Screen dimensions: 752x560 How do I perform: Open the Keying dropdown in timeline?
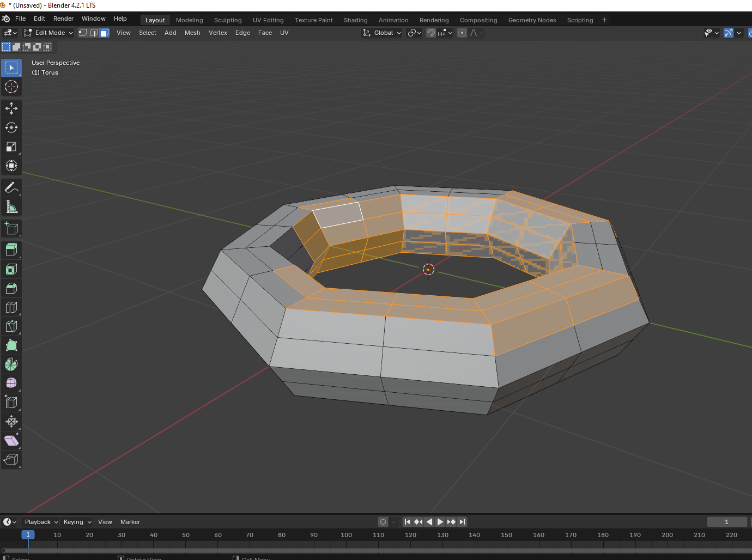point(77,522)
